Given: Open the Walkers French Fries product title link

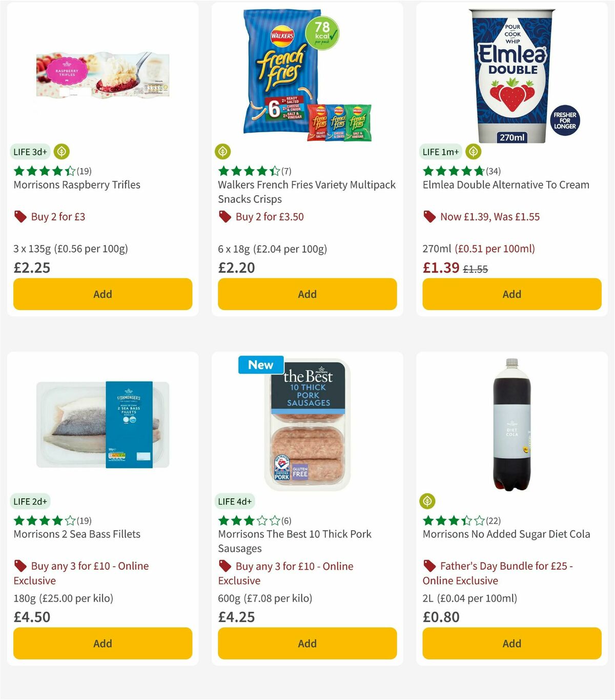Looking at the screenshot, I should click(306, 192).
